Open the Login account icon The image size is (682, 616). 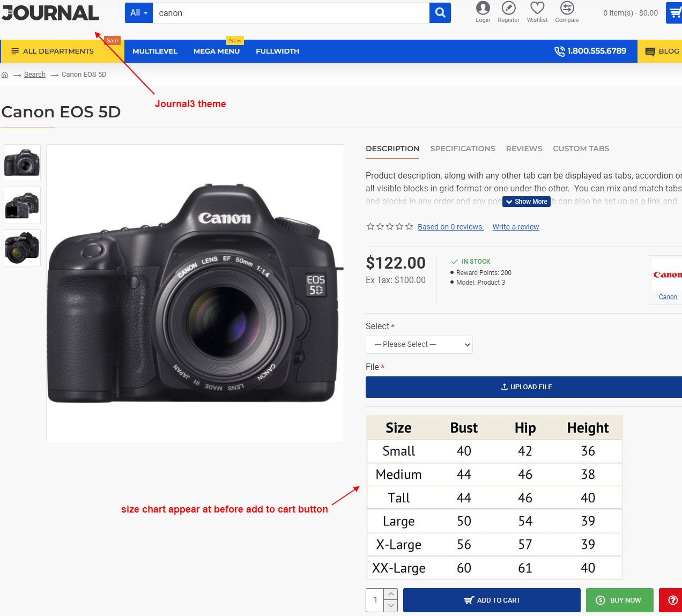[x=483, y=9]
